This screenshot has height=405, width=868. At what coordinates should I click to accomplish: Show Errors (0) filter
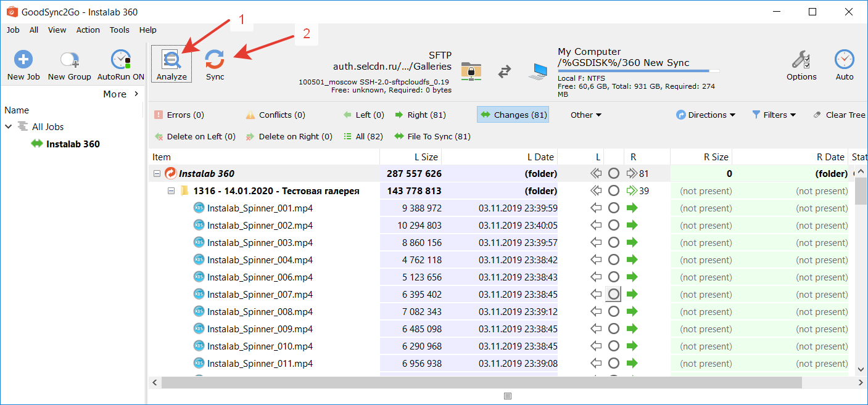pos(179,115)
